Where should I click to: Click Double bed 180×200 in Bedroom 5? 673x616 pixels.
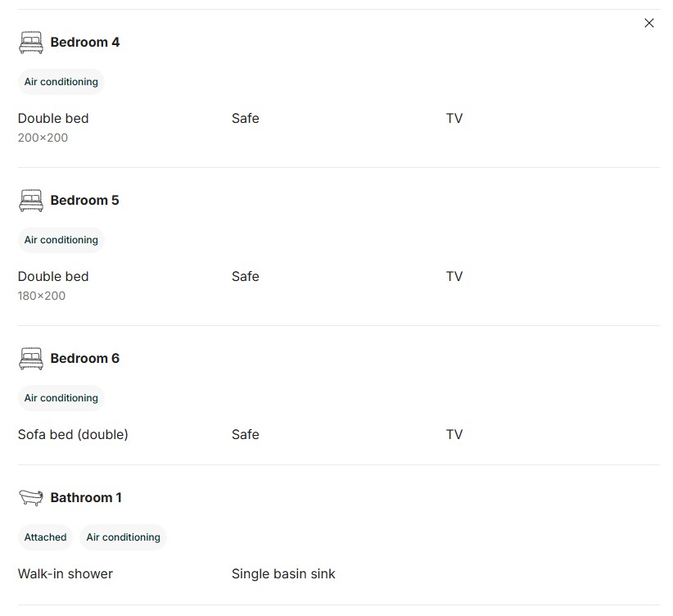[x=53, y=286]
